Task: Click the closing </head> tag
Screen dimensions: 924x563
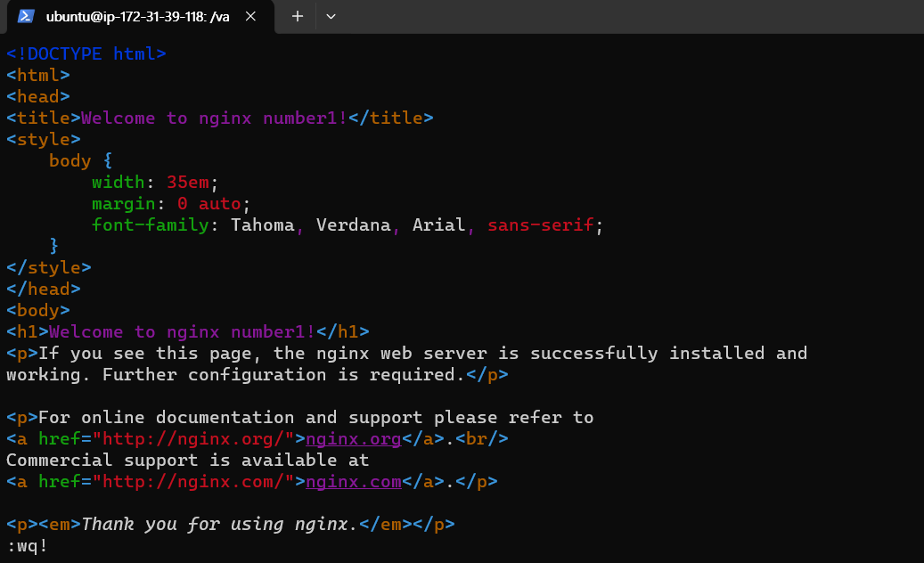Action: tap(44, 289)
